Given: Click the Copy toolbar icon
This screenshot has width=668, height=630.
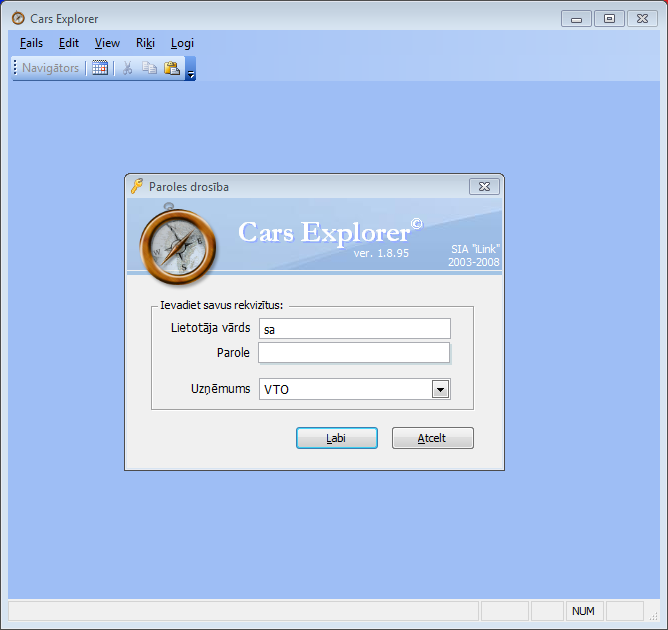Looking at the screenshot, I should pos(149,68).
